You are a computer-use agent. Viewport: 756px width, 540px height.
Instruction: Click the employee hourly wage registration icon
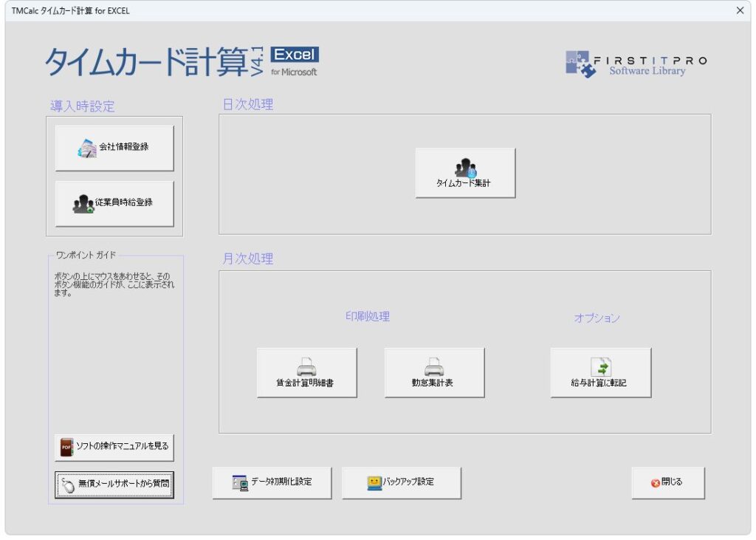point(83,203)
